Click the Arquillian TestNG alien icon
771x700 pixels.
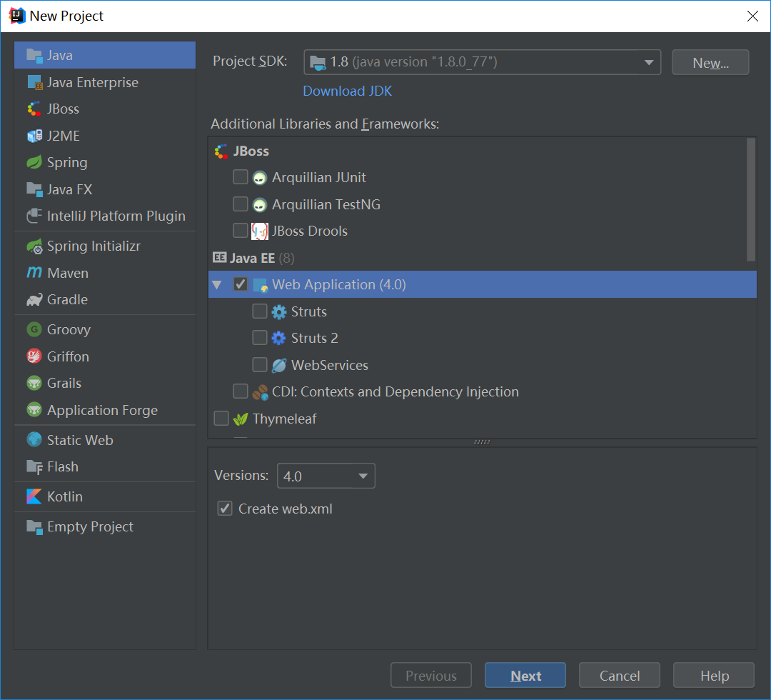(260, 204)
